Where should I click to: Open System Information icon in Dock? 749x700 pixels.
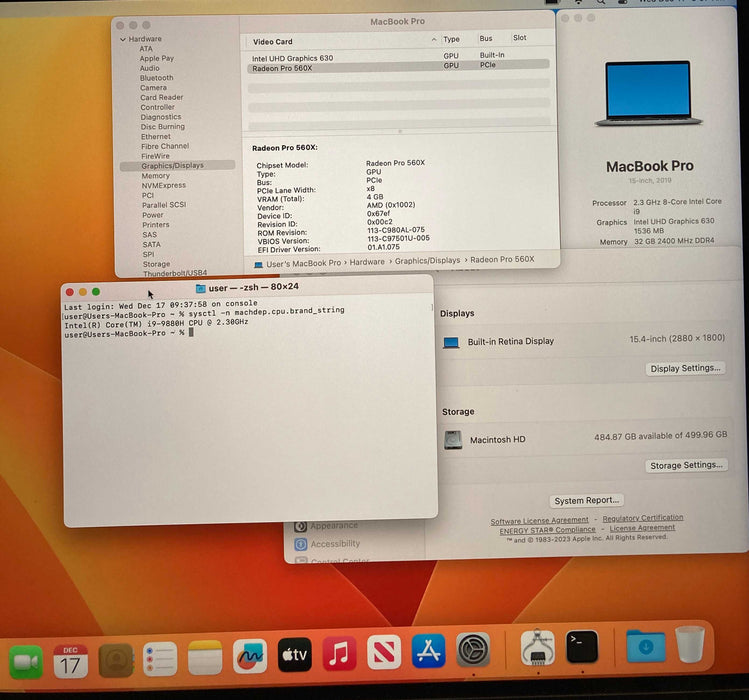point(537,648)
